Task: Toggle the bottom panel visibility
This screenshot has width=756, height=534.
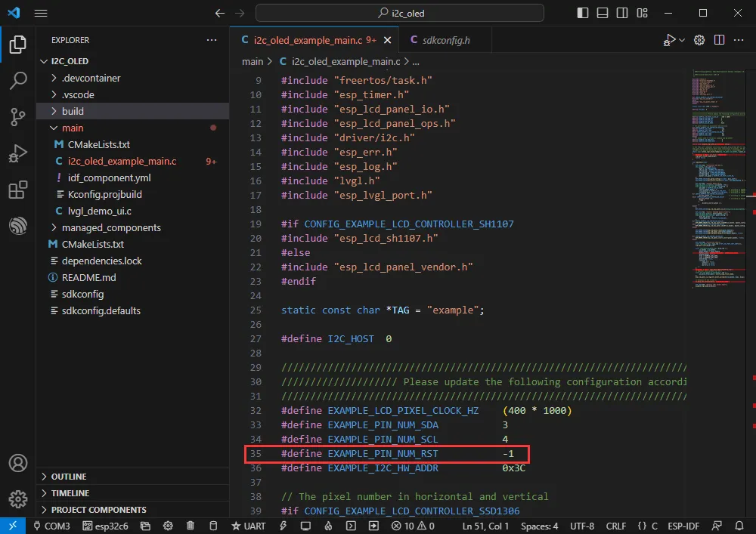Action: (x=602, y=13)
